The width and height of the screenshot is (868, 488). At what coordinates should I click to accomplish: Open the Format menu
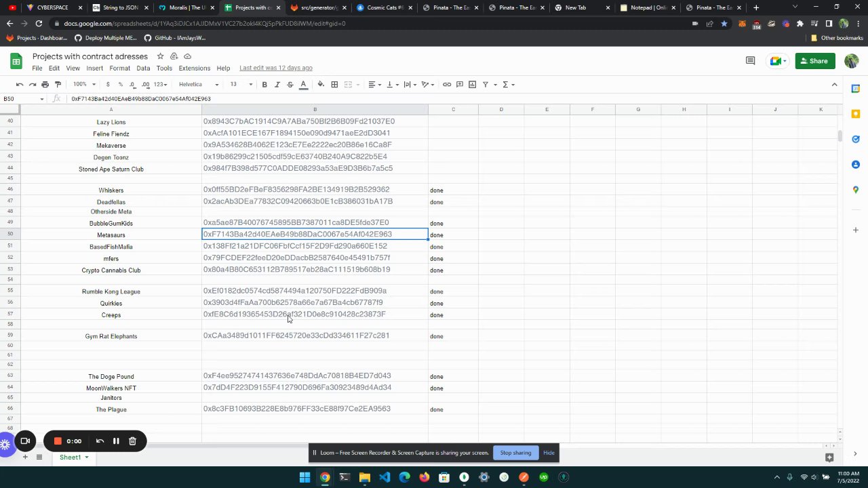click(x=119, y=68)
